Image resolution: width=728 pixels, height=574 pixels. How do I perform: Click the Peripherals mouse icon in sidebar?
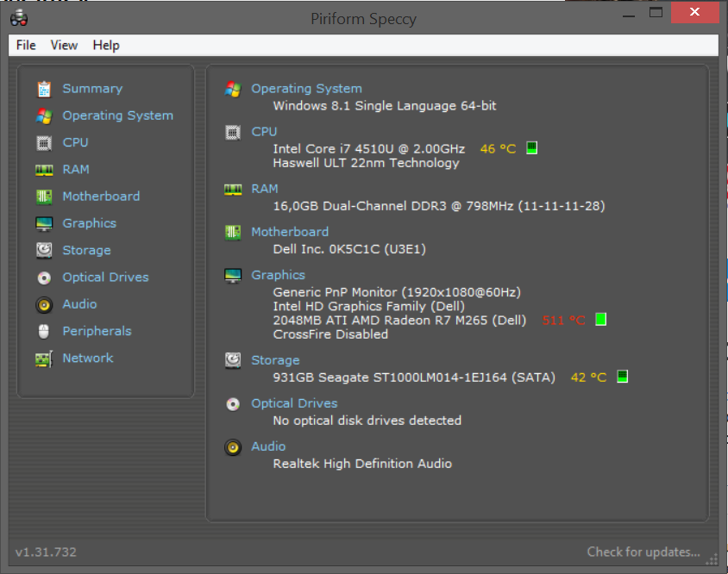(x=44, y=331)
